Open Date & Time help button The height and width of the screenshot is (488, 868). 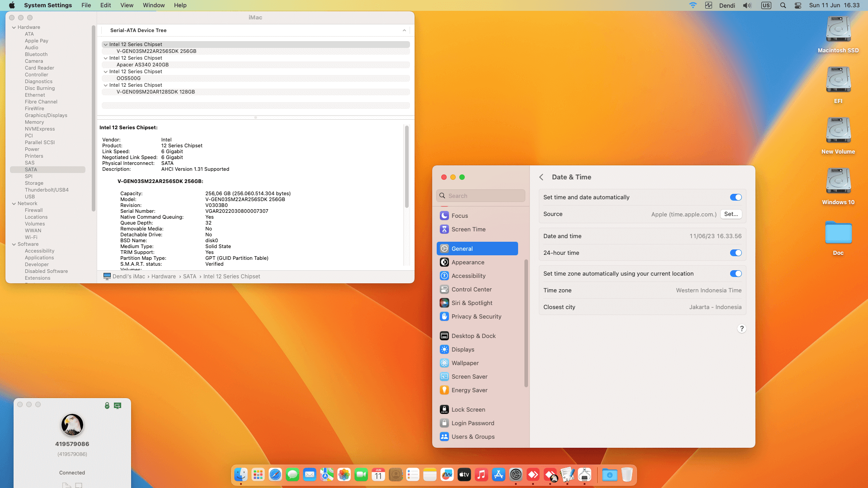click(741, 328)
